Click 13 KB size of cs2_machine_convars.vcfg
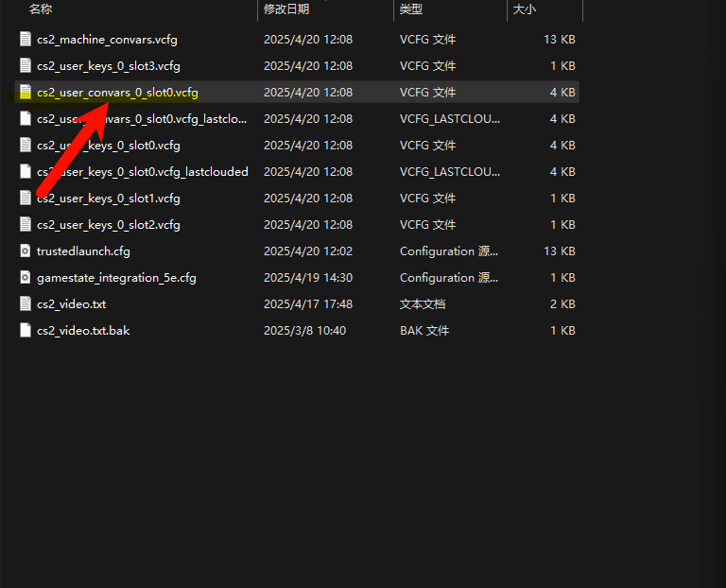This screenshot has height=588, width=726. (560, 40)
